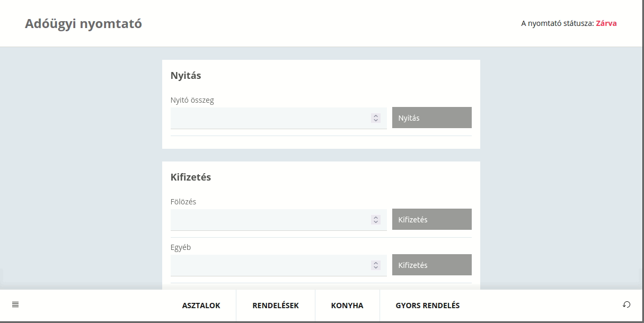
Task: Click the red Zárva printer status
Action: point(606,23)
